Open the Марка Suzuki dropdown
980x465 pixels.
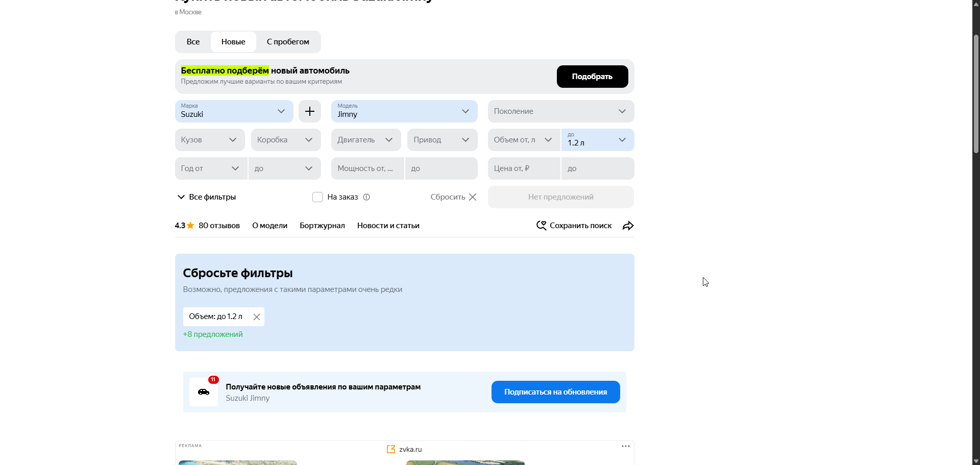tap(234, 111)
